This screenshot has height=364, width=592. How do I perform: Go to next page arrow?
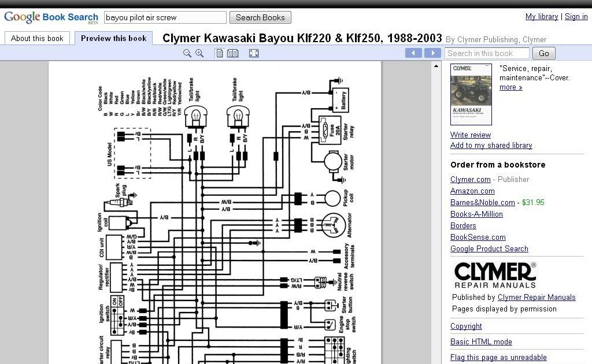click(432, 53)
